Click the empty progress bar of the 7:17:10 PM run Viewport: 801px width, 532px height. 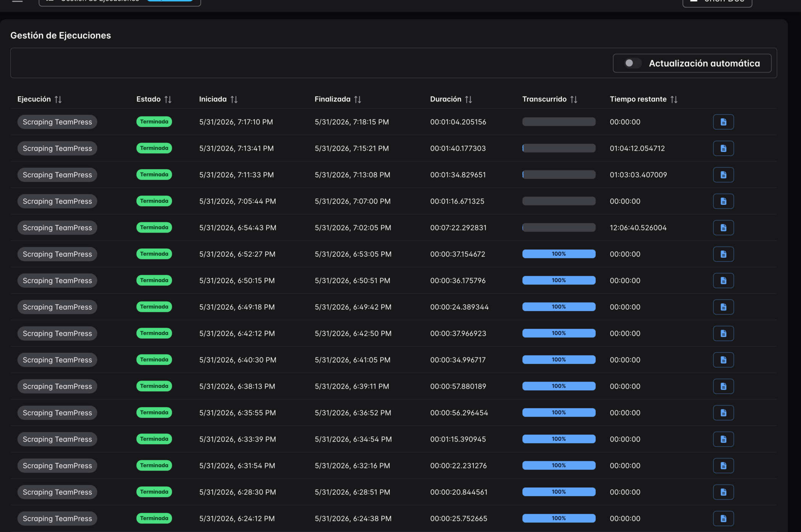click(x=559, y=122)
